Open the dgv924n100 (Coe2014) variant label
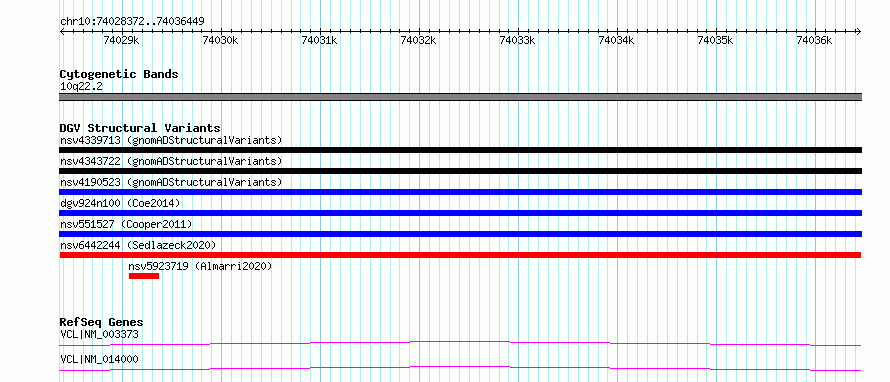 coord(120,203)
